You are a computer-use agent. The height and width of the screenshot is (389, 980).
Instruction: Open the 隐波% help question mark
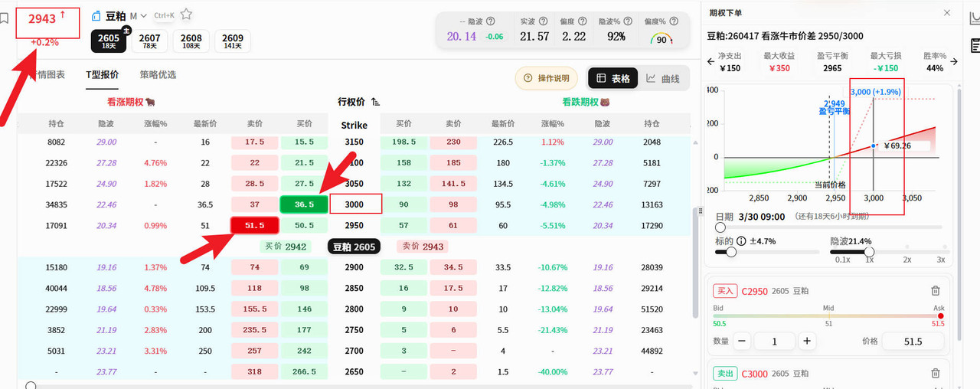(x=626, y=21)
